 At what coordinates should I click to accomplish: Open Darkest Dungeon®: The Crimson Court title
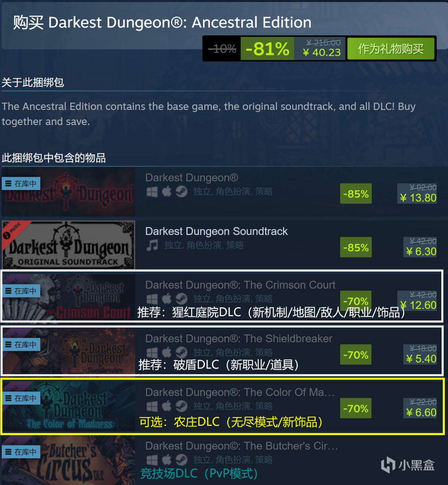[x=240, y=285]
